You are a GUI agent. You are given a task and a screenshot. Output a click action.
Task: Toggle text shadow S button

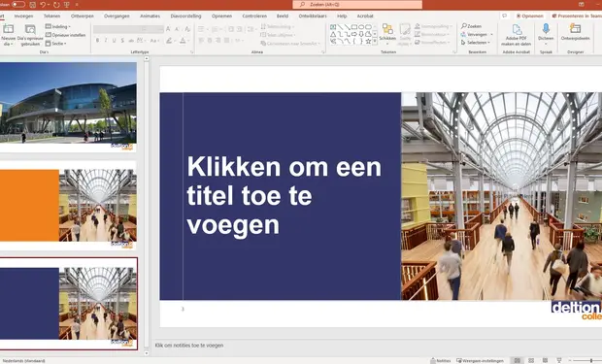[x=122, y=41]
